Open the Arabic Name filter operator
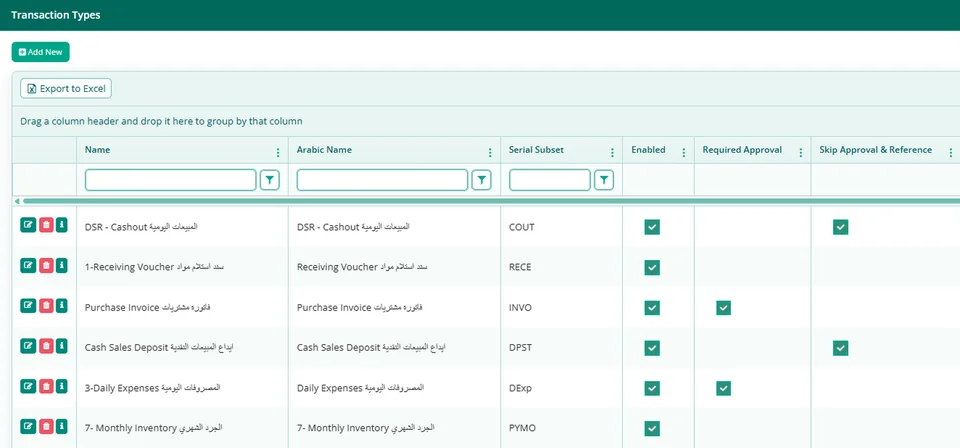Viewport: 960px width, 448px height. (481, 180)
